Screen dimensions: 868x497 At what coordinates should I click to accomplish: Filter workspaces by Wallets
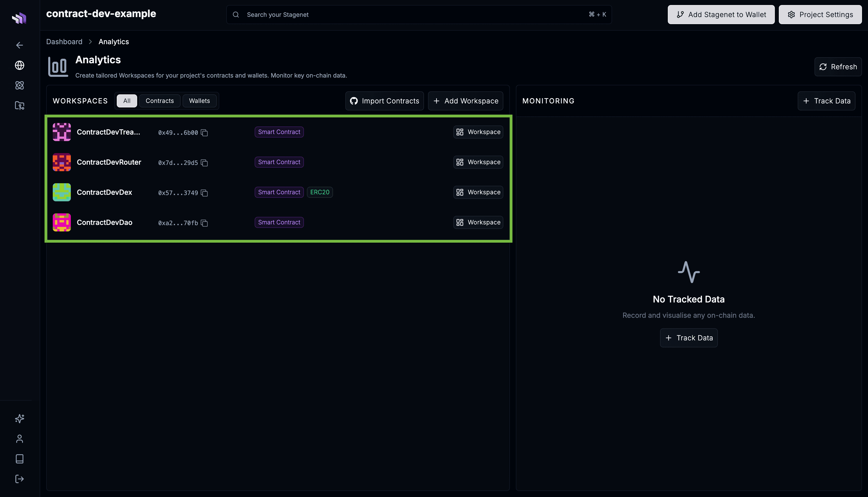pos(199,101)
